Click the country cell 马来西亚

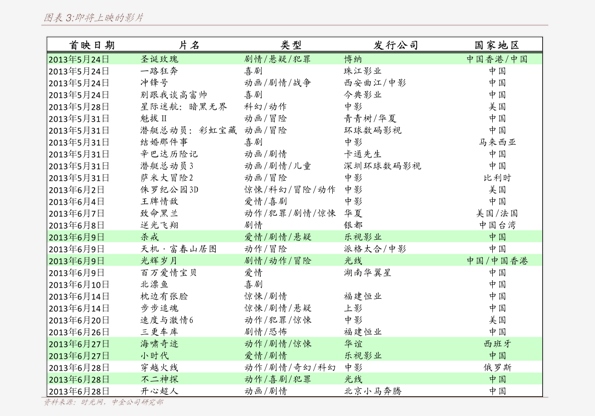click(x=497, y=142)
